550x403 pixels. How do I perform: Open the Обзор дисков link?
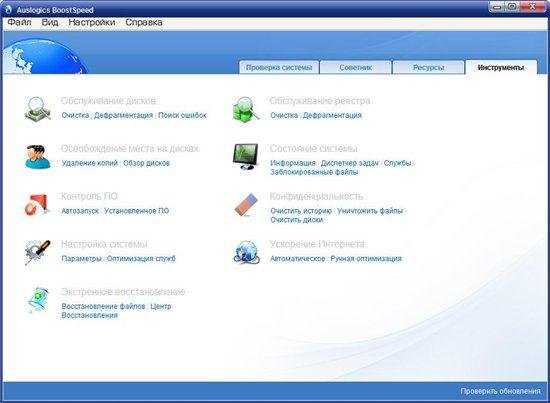tap(146, 163)
